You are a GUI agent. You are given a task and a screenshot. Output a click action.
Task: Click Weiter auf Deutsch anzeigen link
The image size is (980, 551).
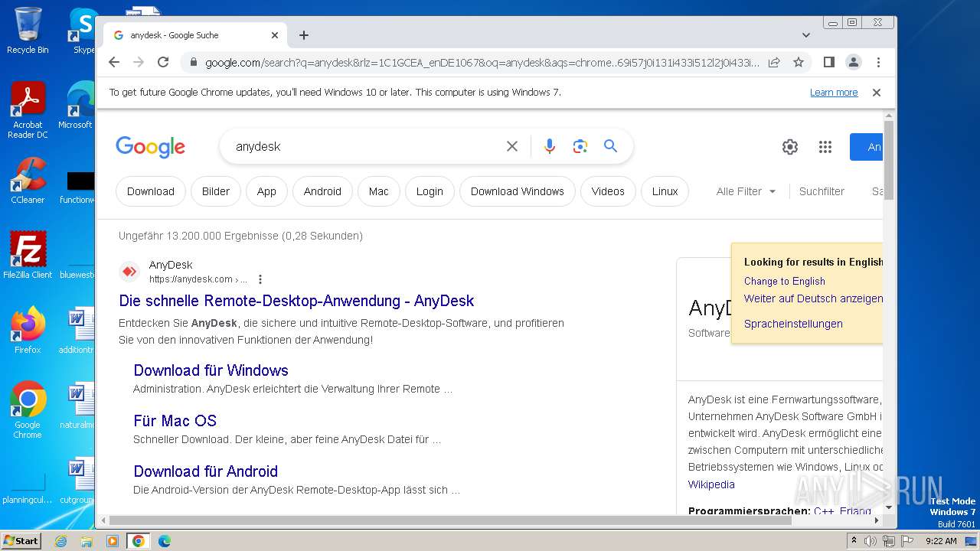813,298
